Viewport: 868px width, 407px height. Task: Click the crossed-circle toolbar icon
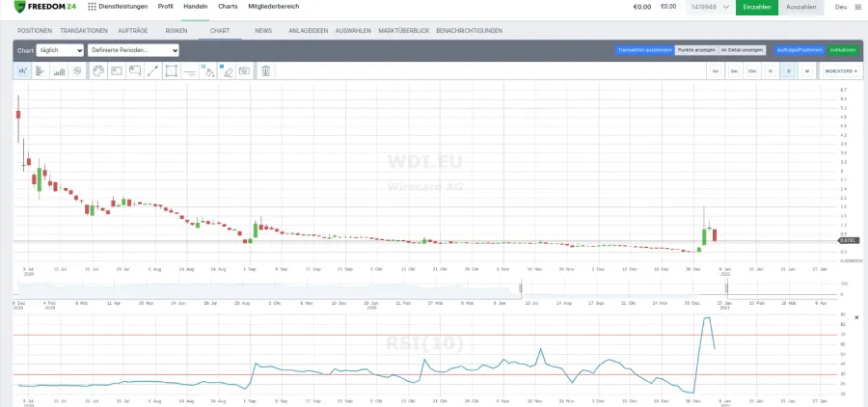(77, 70)
